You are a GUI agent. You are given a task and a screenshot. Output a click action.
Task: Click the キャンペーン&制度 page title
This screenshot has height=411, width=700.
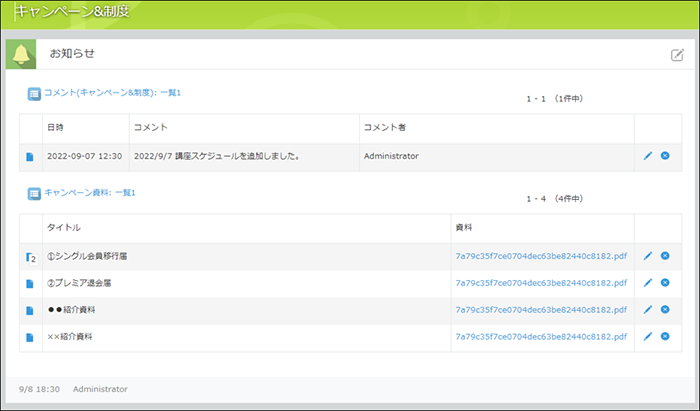72,11
